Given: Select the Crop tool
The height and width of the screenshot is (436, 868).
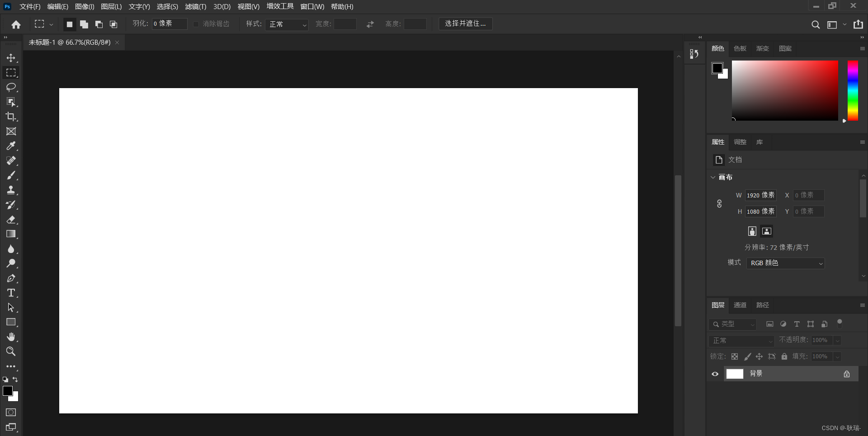Looking at the screenshot, I should point(11,117).
